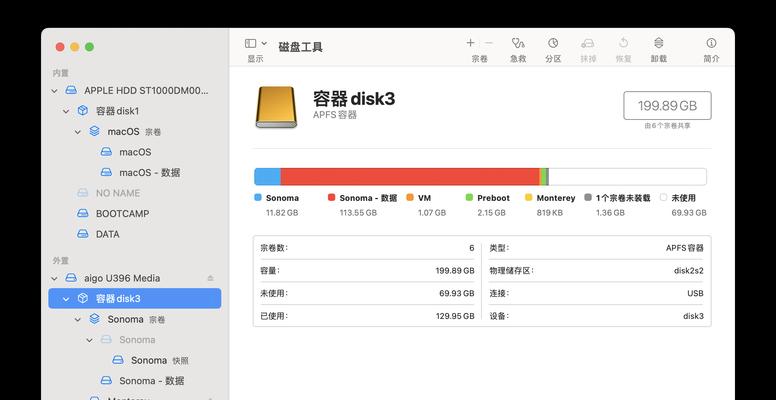Click the Restore (恢复) toolbar icon
776x400 pixels.
coord(624,43)
